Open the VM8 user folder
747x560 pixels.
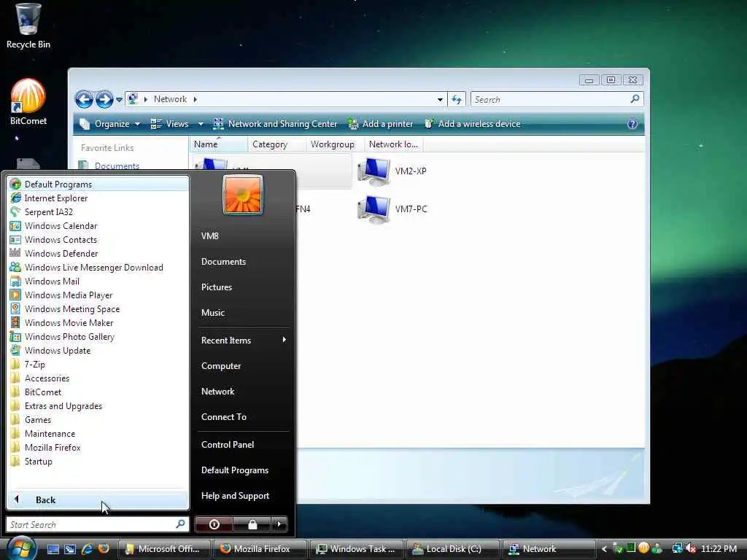pyautogui.click(x=242, y=236)
